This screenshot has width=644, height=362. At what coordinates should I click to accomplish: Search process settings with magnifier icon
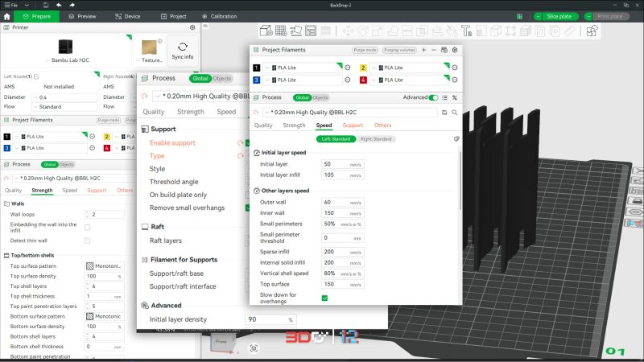tap(456, 113)
